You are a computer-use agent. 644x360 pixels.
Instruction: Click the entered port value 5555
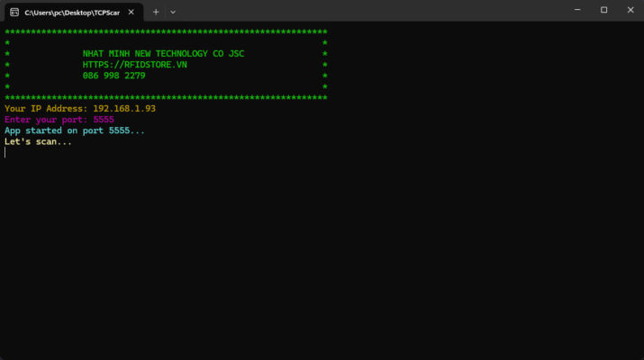pyautogui.click(x=104, y=120)
